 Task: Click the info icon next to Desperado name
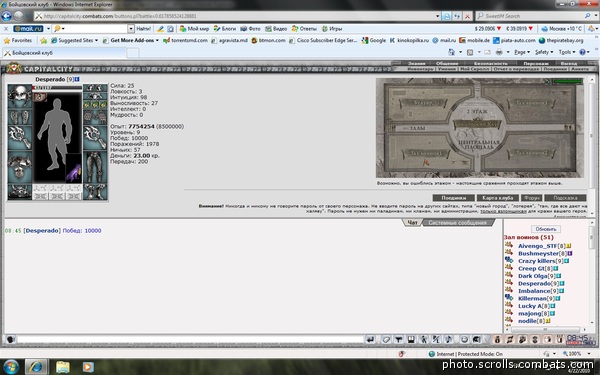click(77, 79)
